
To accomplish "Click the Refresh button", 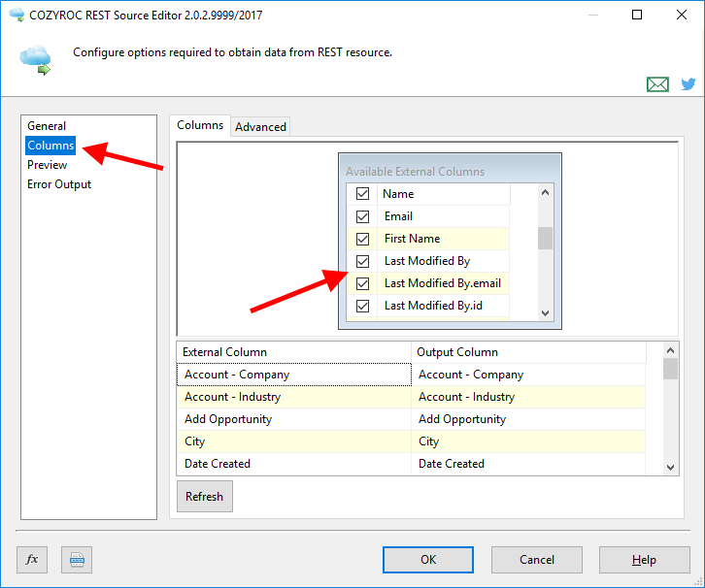I will click(205, 497).
